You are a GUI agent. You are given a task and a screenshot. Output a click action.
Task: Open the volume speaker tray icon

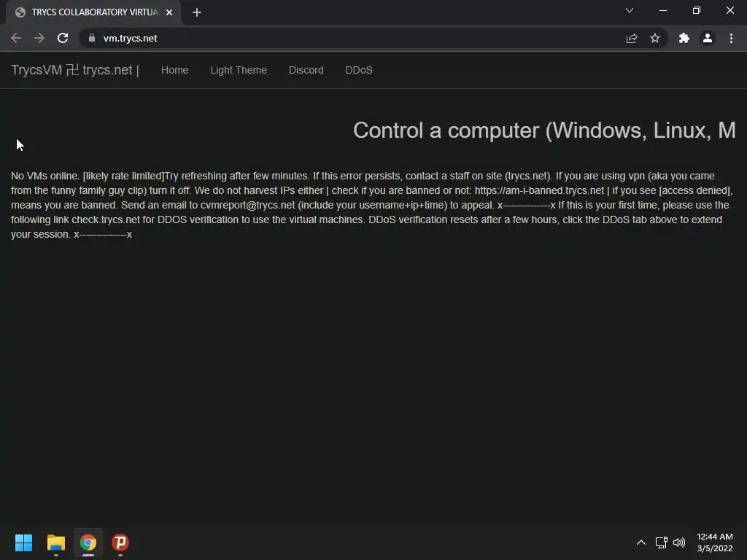click(x=679, y=542)
